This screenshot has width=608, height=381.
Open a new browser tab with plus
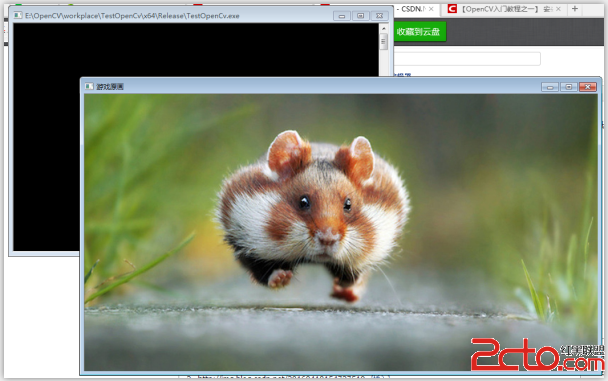tap(575, 9)
